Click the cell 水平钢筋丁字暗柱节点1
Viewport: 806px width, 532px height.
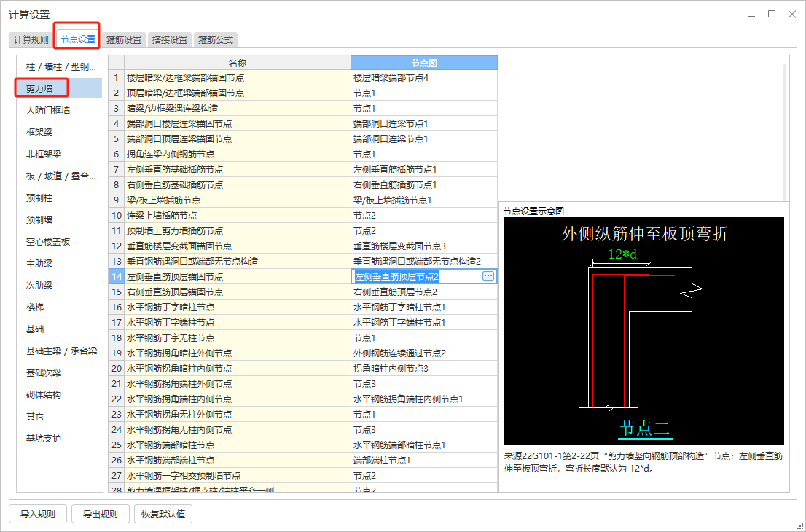[x=424, y=307]
